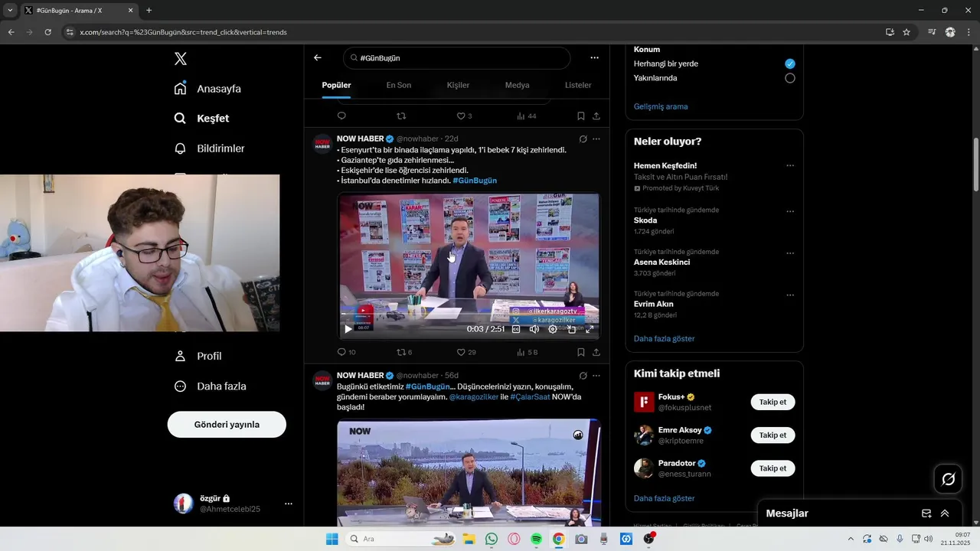The image size is (980, 551).
Task: Switch to the Medya tab
Action: pyautogui.click(x=517, y=85)
